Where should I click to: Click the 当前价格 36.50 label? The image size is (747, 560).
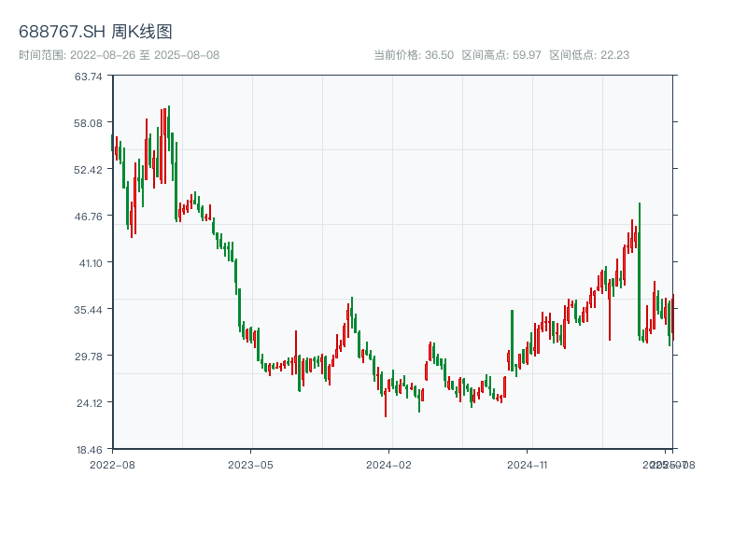[413, 55]
